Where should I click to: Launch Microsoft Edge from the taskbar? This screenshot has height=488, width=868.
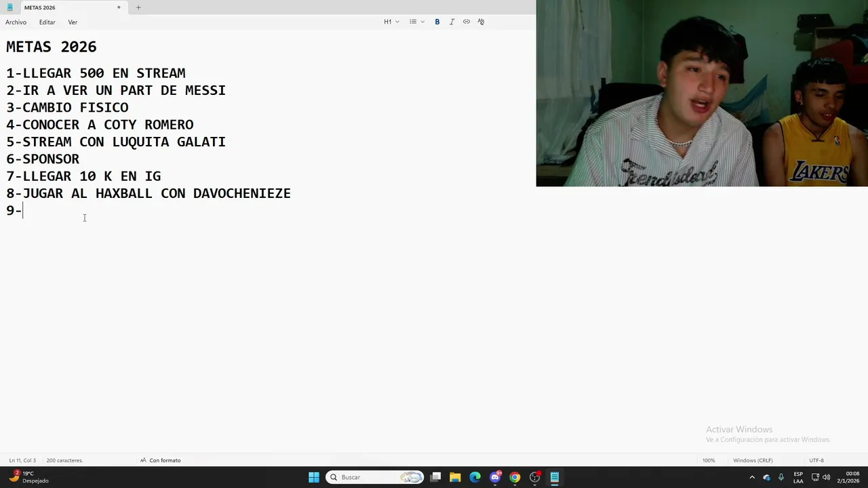coord(475,477)
